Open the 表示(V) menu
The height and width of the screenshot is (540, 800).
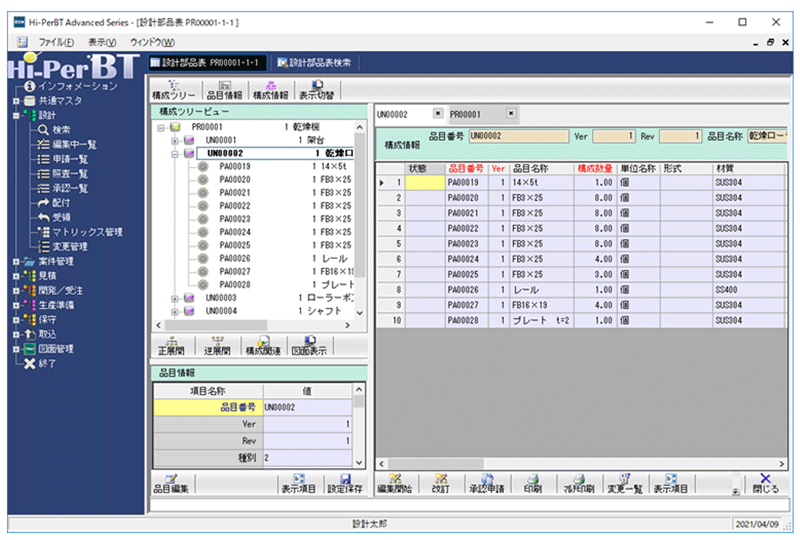coord(102,42)
